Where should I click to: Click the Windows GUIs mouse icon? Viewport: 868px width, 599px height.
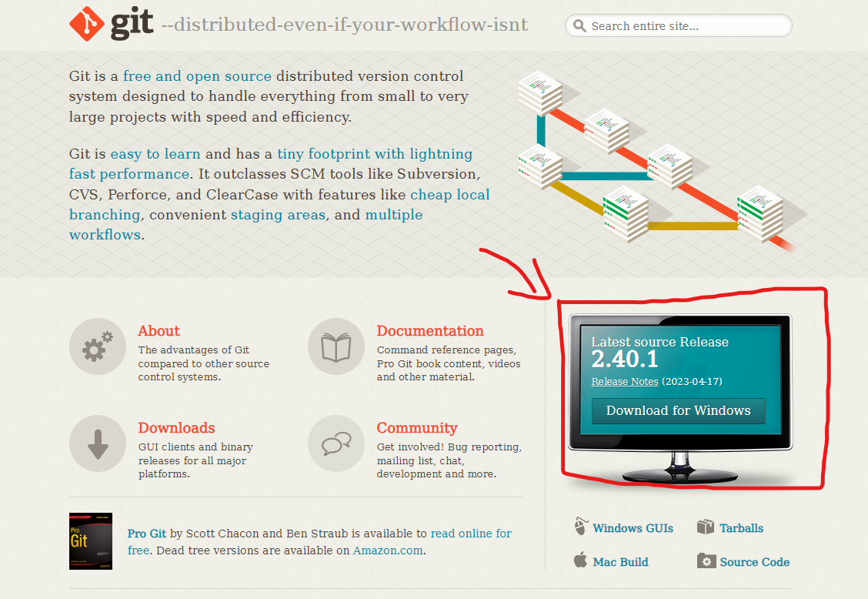tap(581, 527)
